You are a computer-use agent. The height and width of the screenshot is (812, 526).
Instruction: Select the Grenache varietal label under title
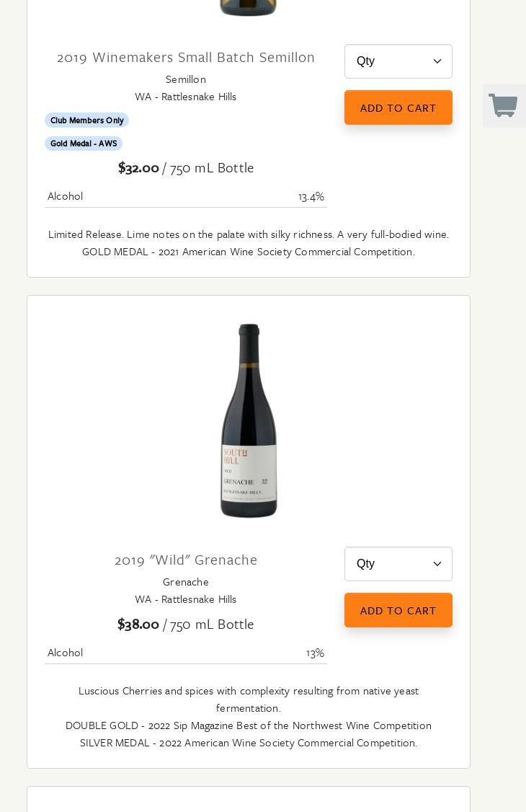tap(186, 582)
